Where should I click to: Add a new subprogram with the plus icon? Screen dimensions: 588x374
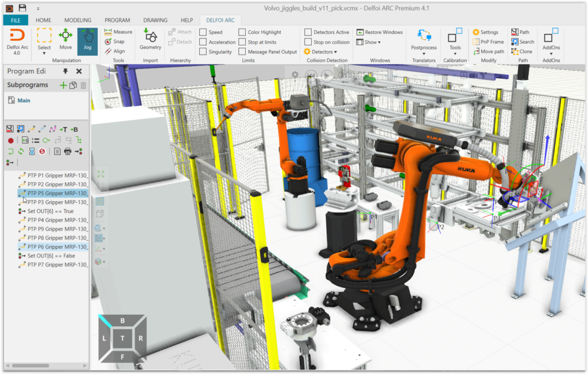coord(63,85)
